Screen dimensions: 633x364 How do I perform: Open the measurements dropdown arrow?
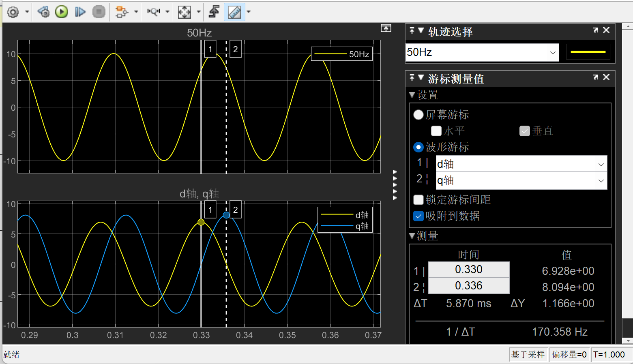[248, 12]
